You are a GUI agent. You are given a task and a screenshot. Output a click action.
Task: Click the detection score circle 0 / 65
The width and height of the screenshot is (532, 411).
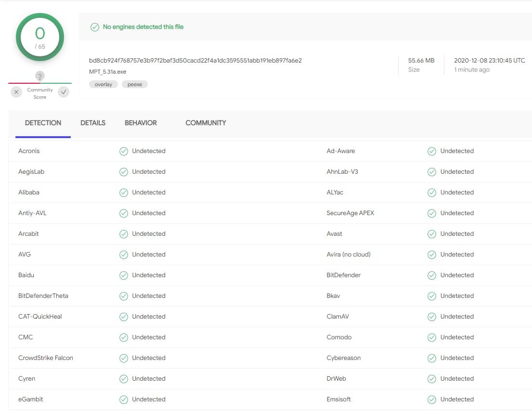point(40,37)
